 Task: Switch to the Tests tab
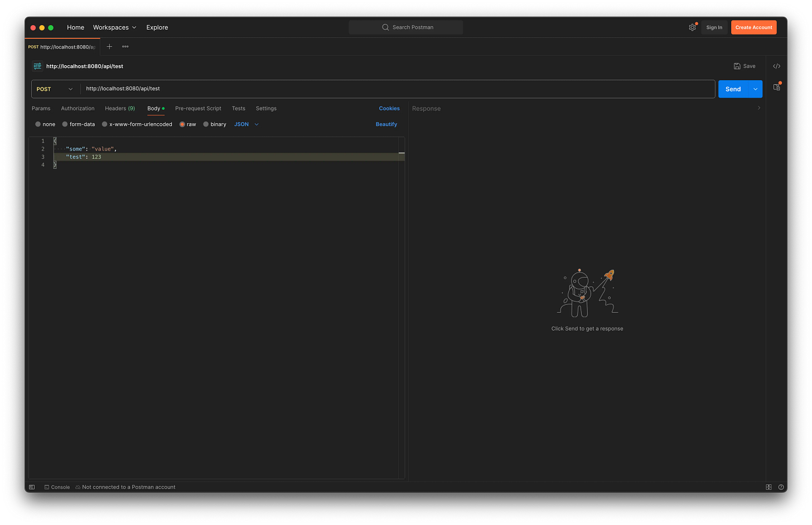click(239, 109)
